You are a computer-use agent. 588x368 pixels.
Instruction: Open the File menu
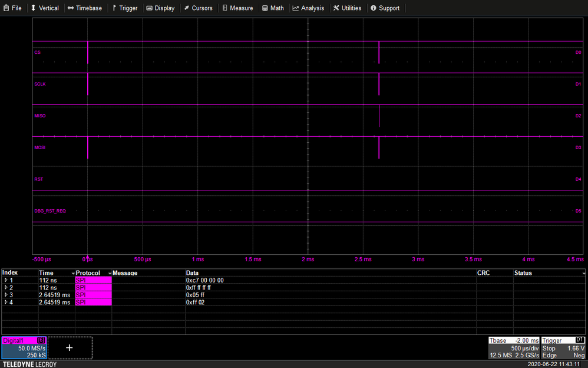(12, 8)
